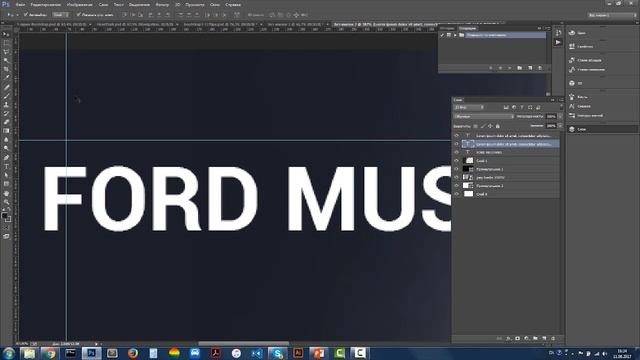Click the Слой 0 layer thumbnail
The height and width of the screenshot is (360, 640).
point(469,194)
